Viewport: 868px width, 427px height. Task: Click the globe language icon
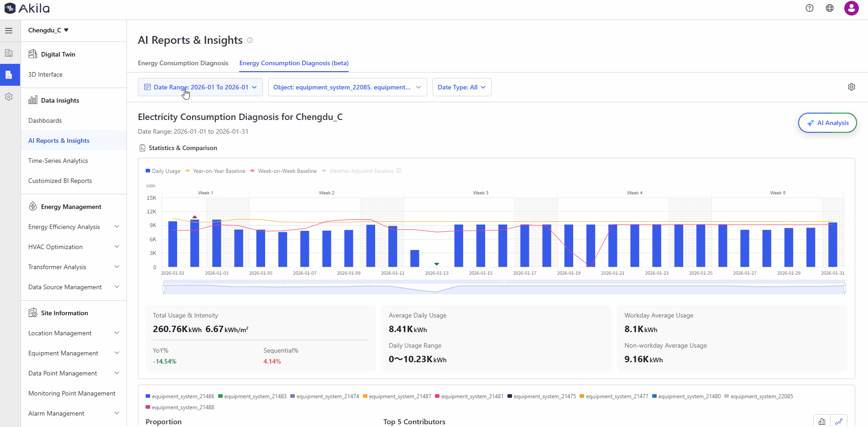830,8
